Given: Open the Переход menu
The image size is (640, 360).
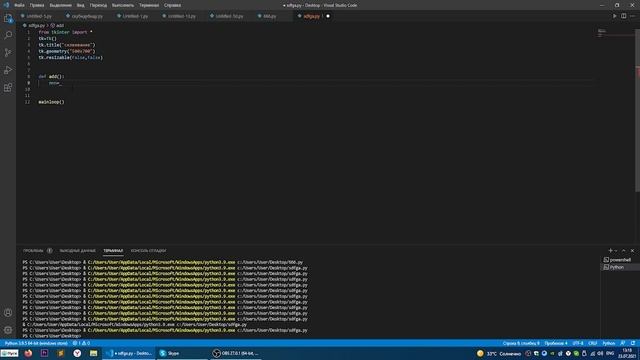Looking at the screenshot, I should coord(98,5).
